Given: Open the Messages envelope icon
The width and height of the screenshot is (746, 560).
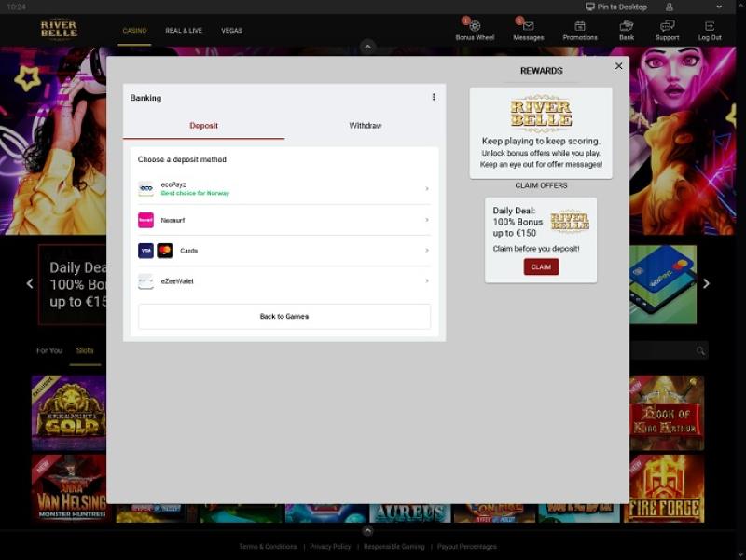Looking at the screenshot, I should (528, 27).
